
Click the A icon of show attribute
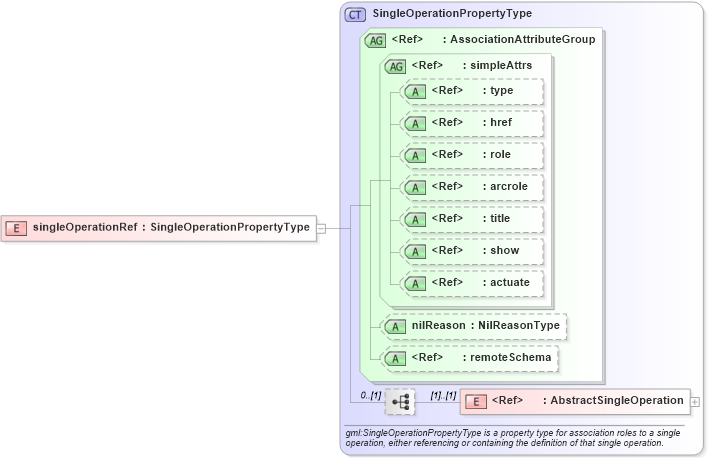415,252
